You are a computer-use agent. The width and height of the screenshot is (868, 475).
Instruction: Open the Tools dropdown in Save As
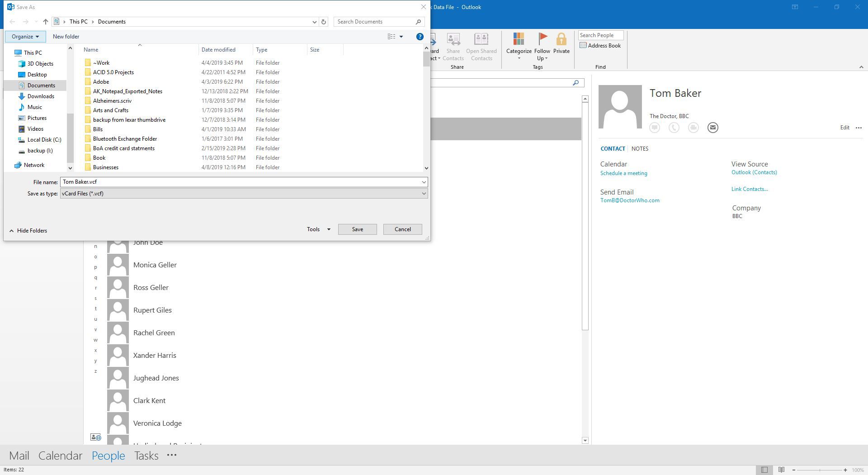tap(318, 229)
